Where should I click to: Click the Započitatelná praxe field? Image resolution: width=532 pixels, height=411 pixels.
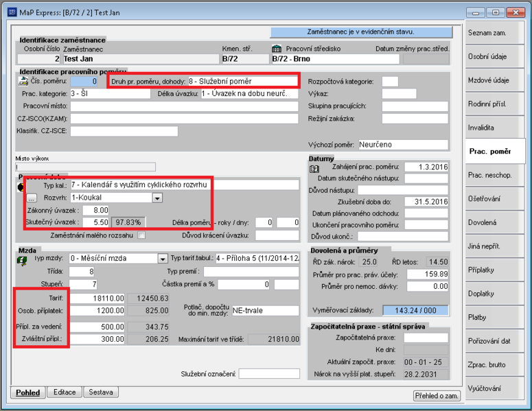pos(426,338)
